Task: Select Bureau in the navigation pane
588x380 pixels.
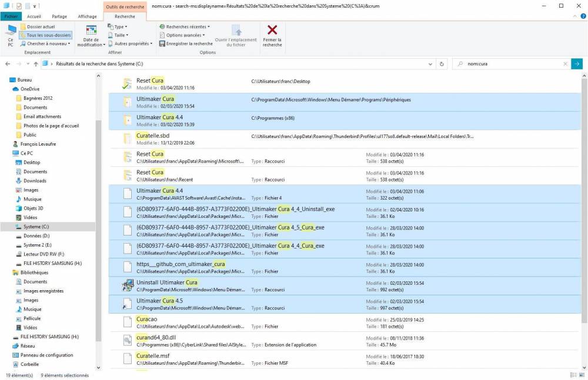Action: 24,80
